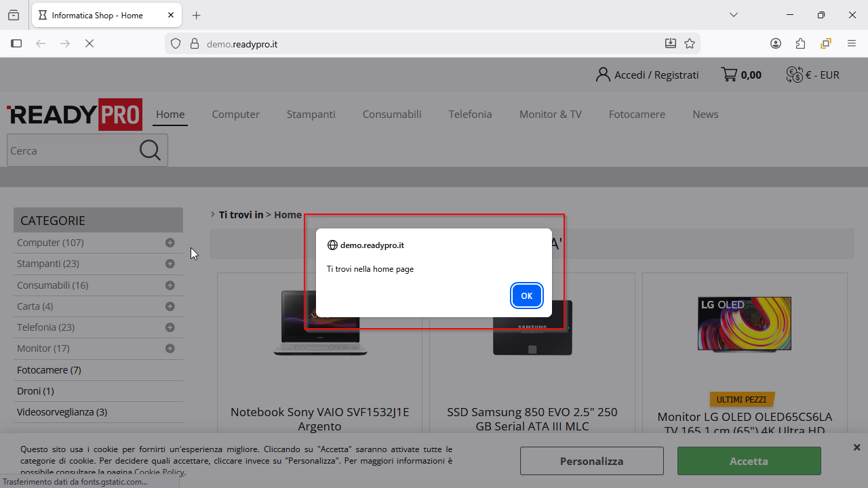The image size is (868, 488).
Task: Click the Accedi / Registrati user icon
Action: point(603,75)
